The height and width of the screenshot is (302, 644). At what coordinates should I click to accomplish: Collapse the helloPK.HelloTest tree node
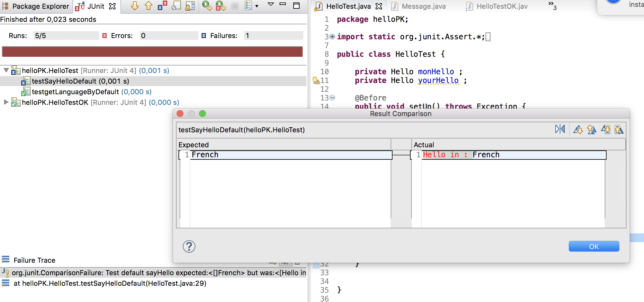pyautogui.click(x=6, y=71)
